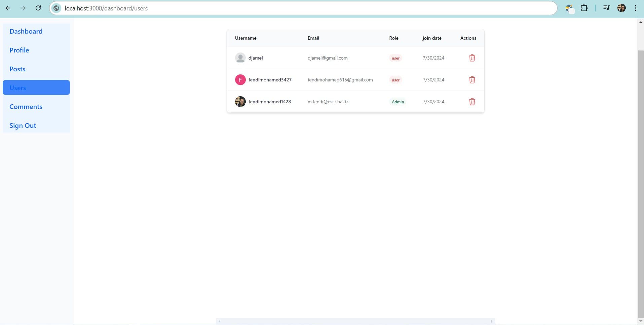Click trash icon for fendimohamed3427
The image size is (644, 325).
pos(472,80)
